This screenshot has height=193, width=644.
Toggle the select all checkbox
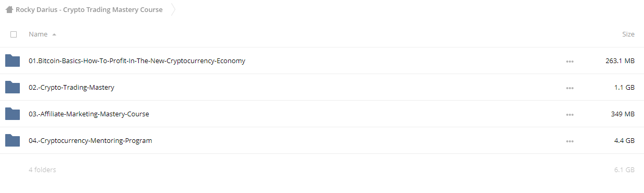pos(14,34)
